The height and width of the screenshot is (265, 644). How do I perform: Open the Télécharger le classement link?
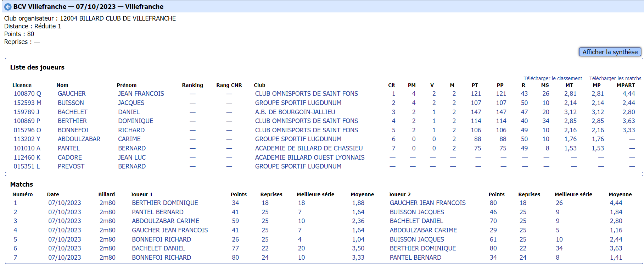(x=553, y=78)
